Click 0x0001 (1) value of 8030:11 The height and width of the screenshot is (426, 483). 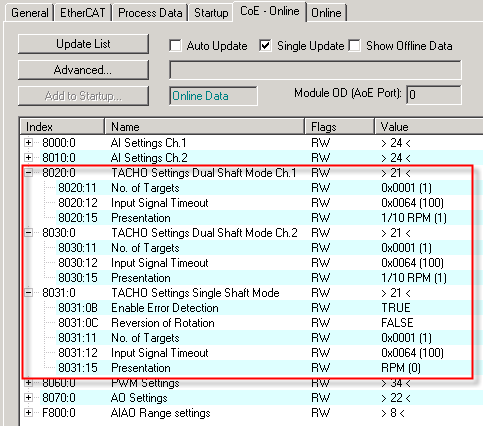406,248
